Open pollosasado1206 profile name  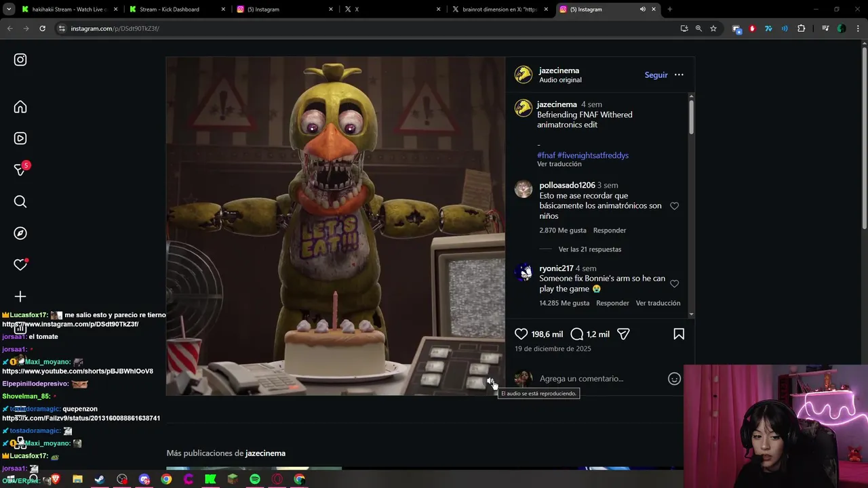coord(567,185)
